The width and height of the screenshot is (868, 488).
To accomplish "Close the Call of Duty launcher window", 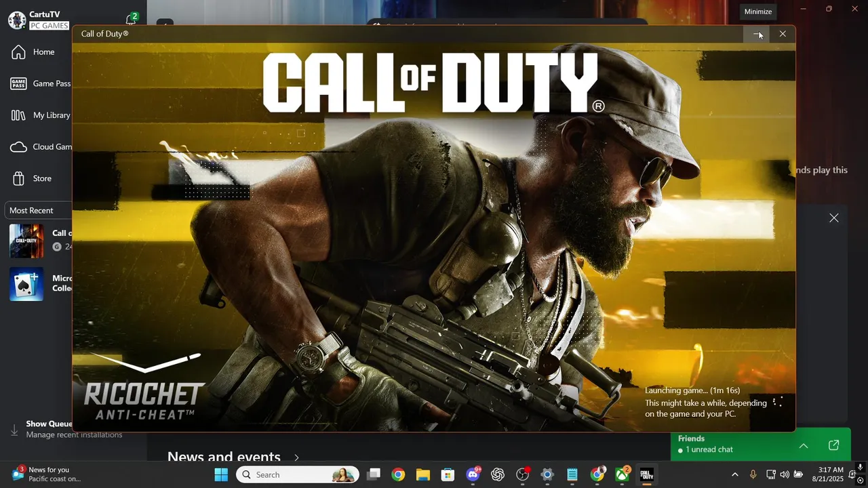I will [783, 34].
